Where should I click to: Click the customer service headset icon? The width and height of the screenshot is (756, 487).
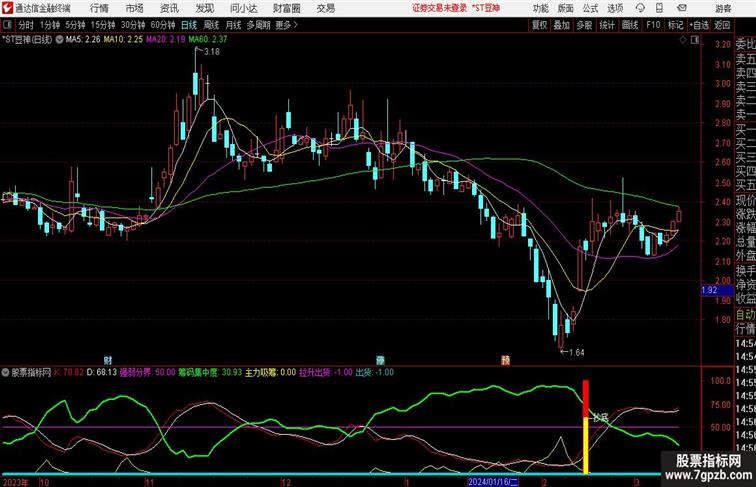[x=640, y=8]
